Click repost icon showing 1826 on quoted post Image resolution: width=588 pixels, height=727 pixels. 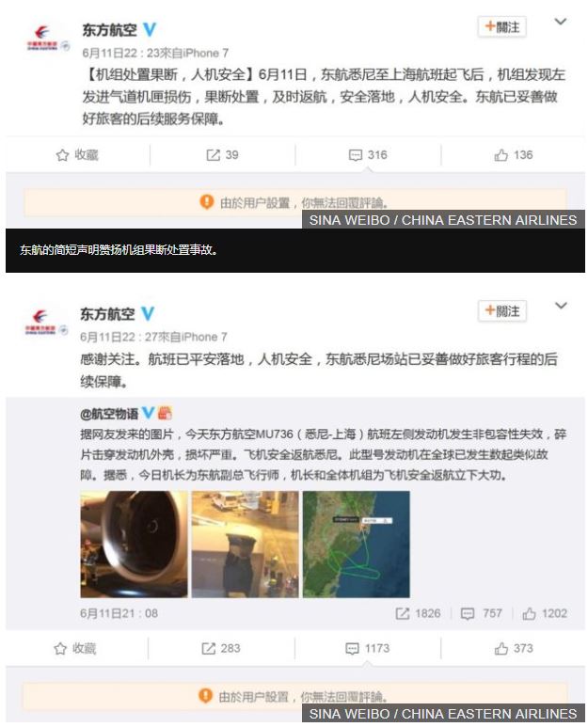coord(403,614)
